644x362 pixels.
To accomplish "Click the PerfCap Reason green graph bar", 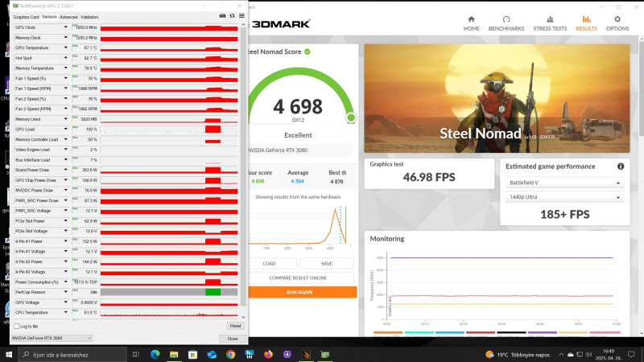I will tap(213, 292).
